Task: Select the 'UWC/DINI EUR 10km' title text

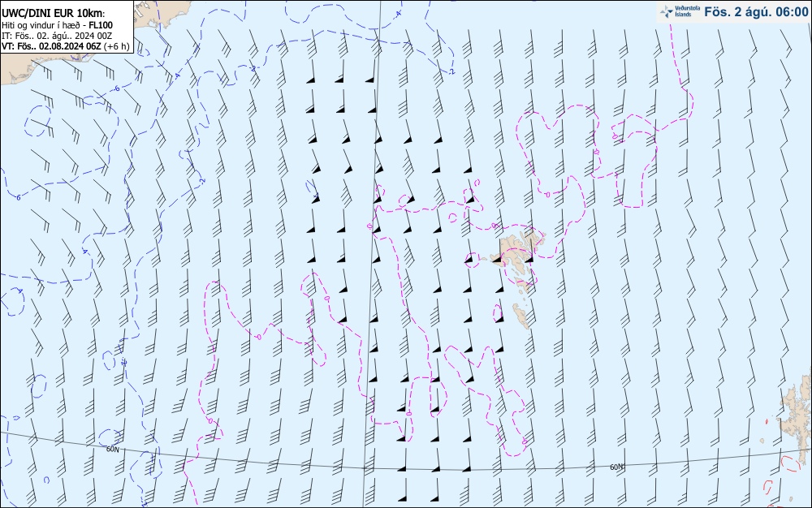Action: [53, 14]
